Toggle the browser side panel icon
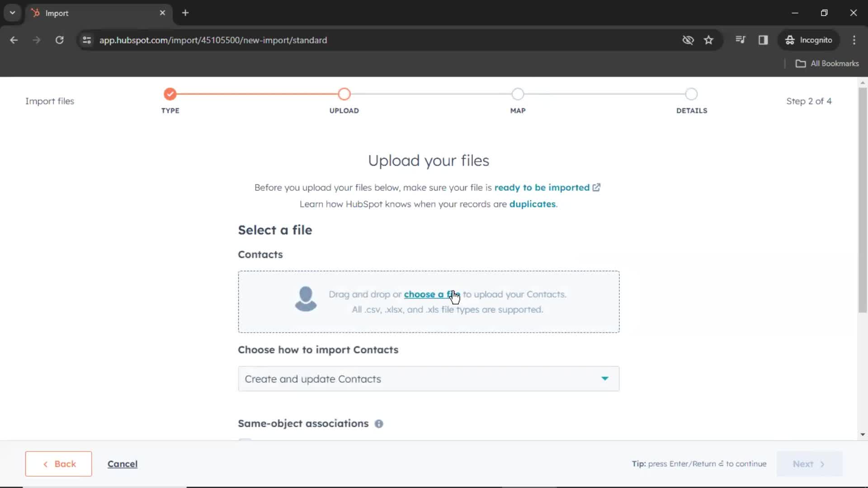This screenshot has width=868, height=488. coord(763,40)
